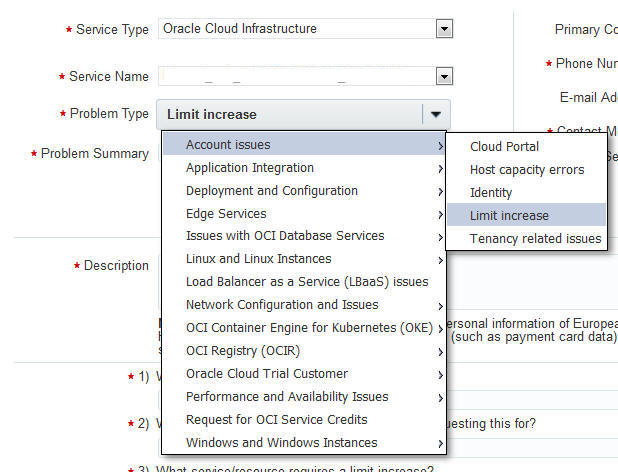The width and height of the screenshot is (618, 472).
Task: Choose Limit increase in the submenu
Action: pyautogui.click(x=527, y=216)
